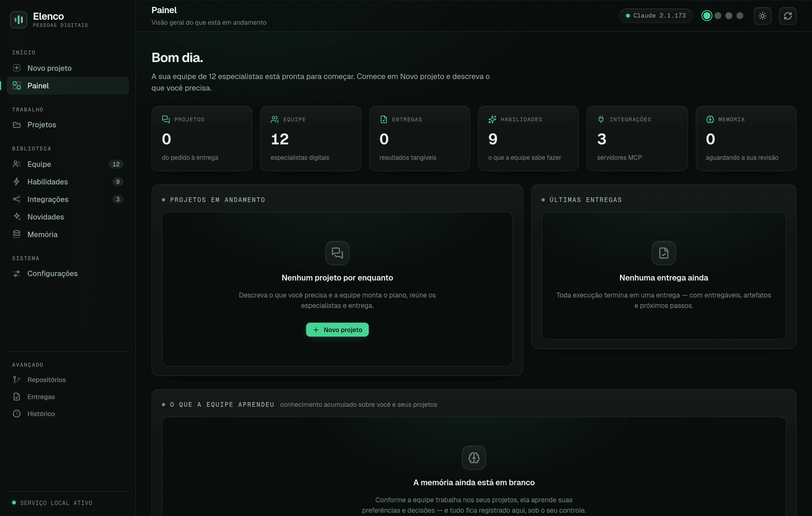This screenshot has height=516, width=812.
Task: Click the brain icon above memória em branco
Action: tap(474, 458)
